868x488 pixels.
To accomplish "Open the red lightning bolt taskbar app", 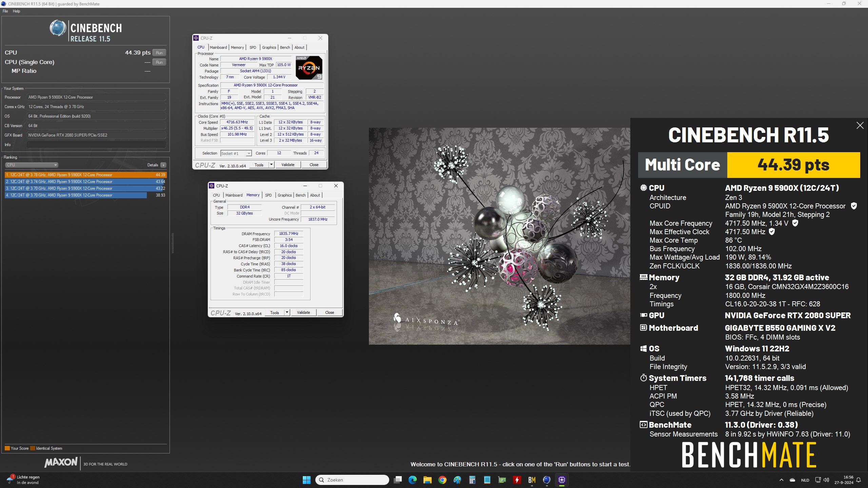I will coord(517,480).
